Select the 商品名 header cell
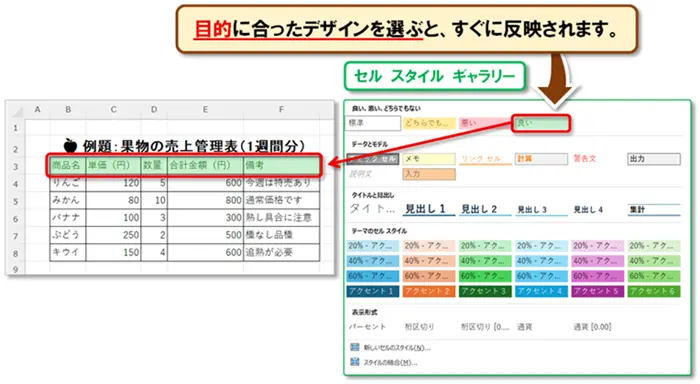Screen dimensions: 700x384 pyautogui.click(x=68, y=165)
